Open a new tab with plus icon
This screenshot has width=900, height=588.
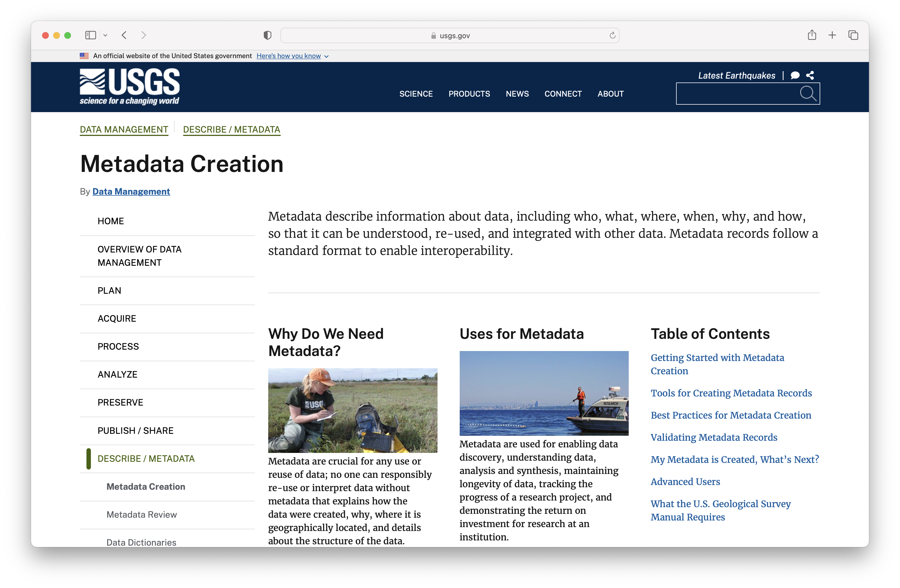[832, 35]
